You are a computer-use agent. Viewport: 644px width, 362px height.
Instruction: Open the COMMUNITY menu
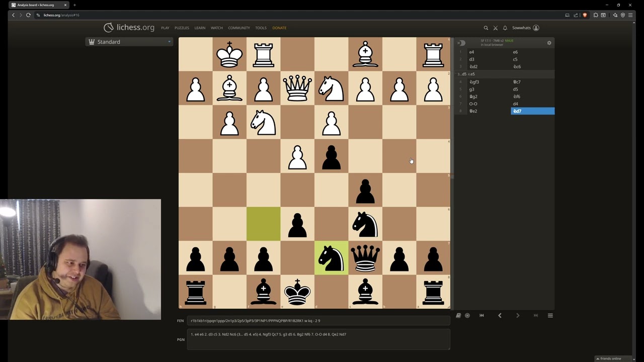tap(239, 28)
